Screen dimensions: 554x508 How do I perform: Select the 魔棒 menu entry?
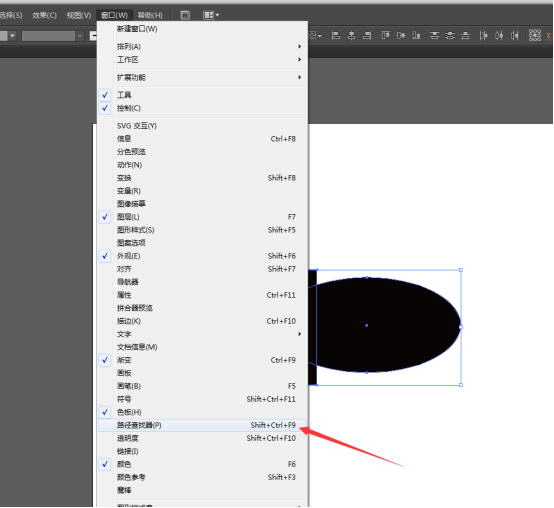pos(203,490)
